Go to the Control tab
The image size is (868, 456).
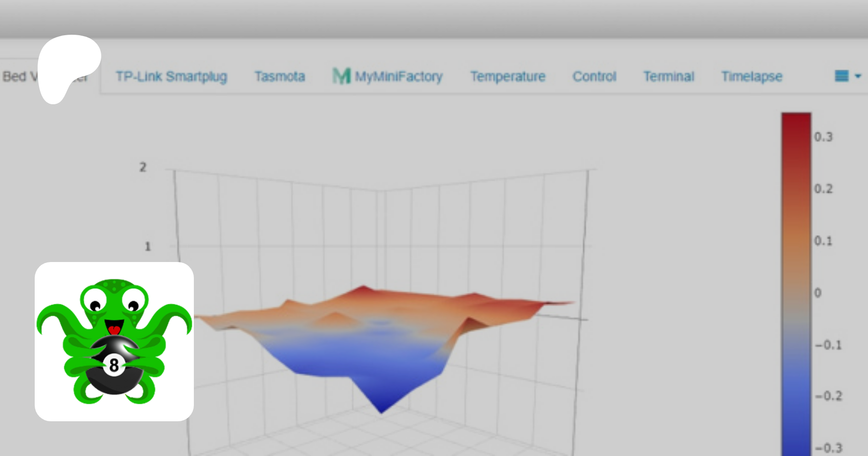click(x=594, y=77)
